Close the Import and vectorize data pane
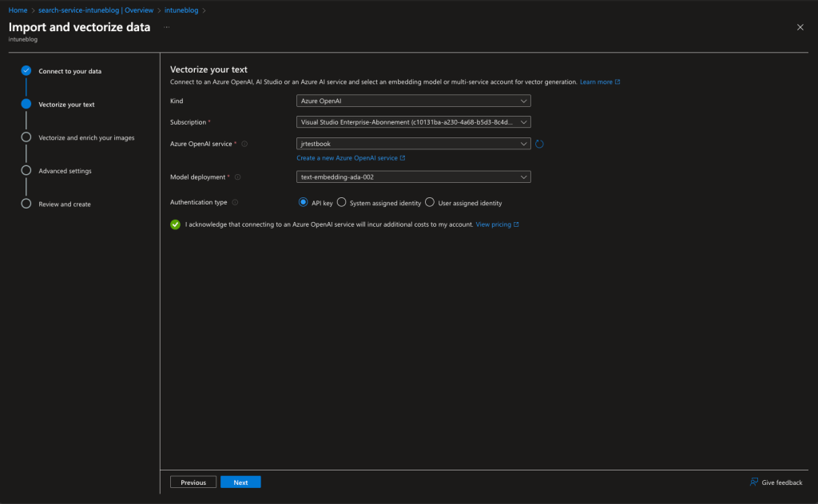The height and width of the screenshot is (504, 818). pos(800,27)
